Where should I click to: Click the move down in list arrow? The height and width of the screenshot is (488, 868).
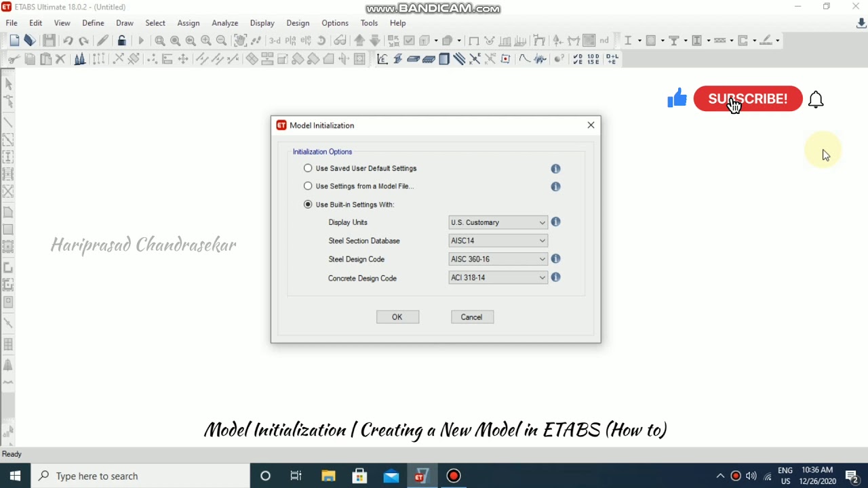point(374,41)
